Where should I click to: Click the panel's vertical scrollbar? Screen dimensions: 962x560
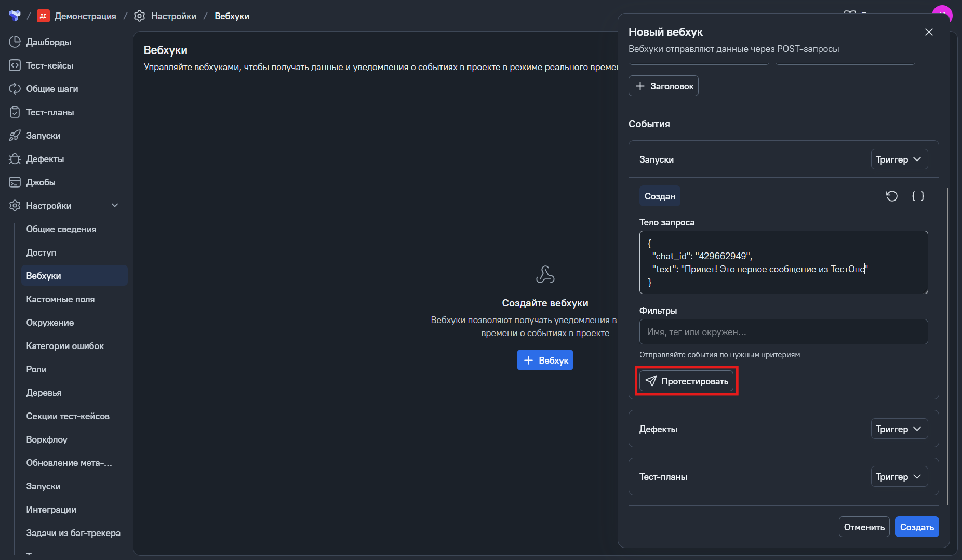[947, 343]
